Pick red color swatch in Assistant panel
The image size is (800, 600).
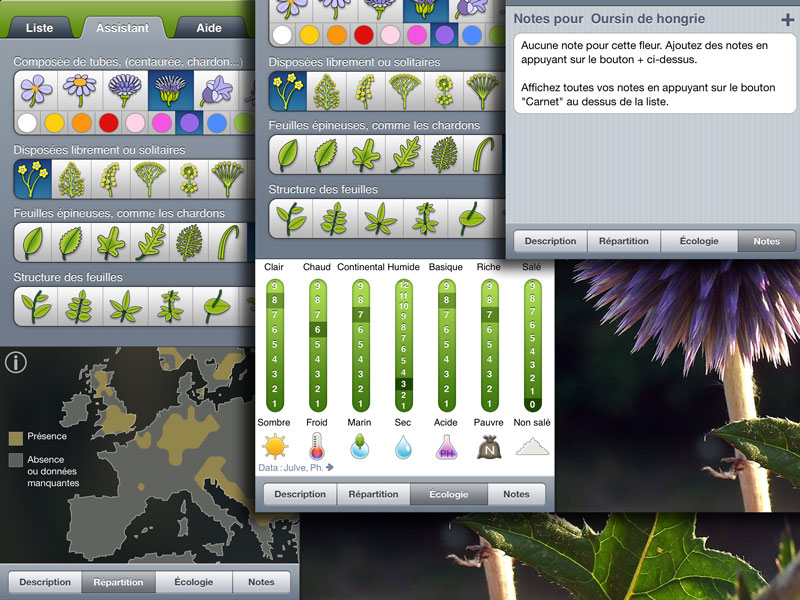[108, 123]
